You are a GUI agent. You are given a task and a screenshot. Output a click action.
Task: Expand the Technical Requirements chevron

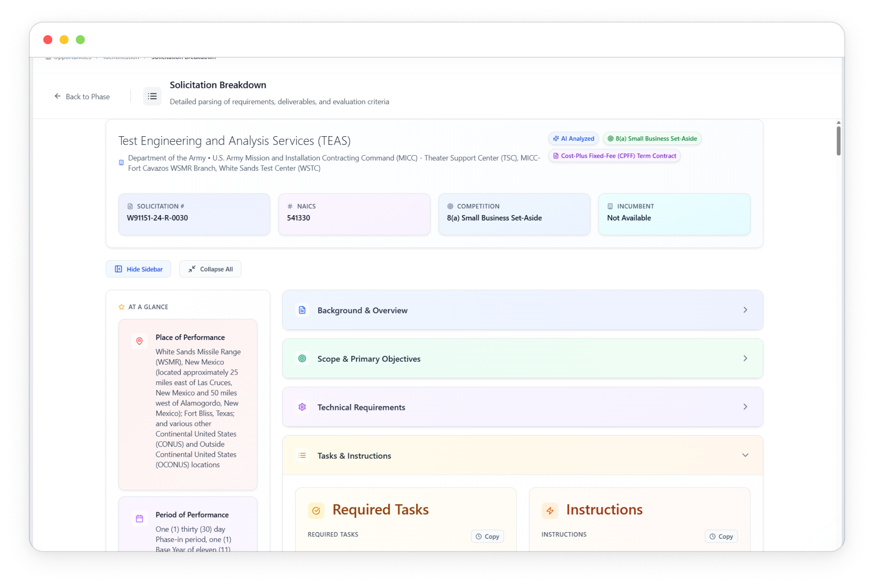point(745,407)
